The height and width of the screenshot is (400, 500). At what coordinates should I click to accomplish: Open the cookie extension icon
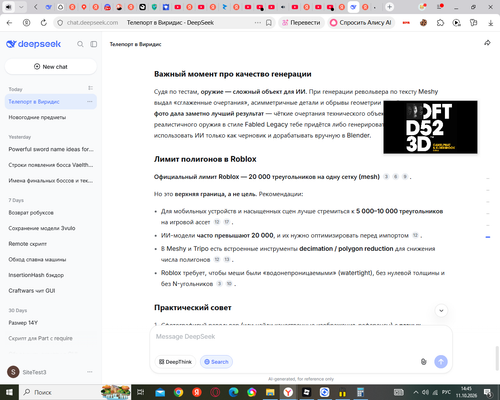click(x=423, y=23)
